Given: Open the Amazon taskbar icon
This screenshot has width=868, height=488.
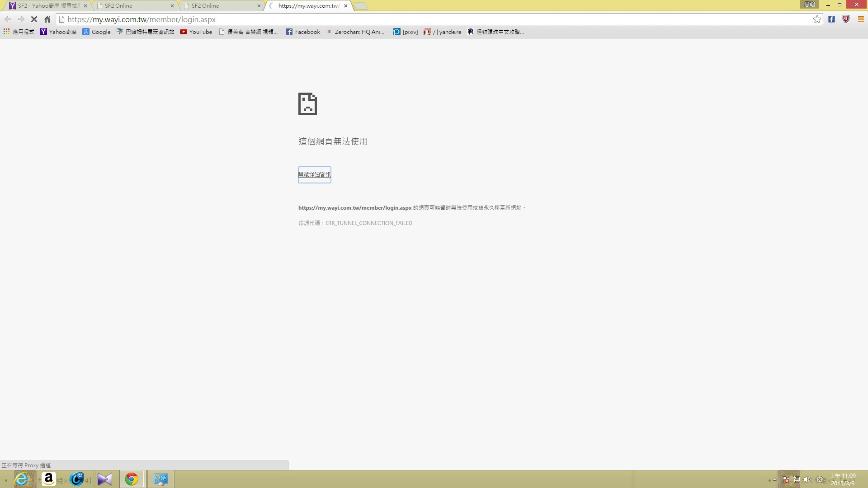Looking at the screenshot, I should 48,479.
